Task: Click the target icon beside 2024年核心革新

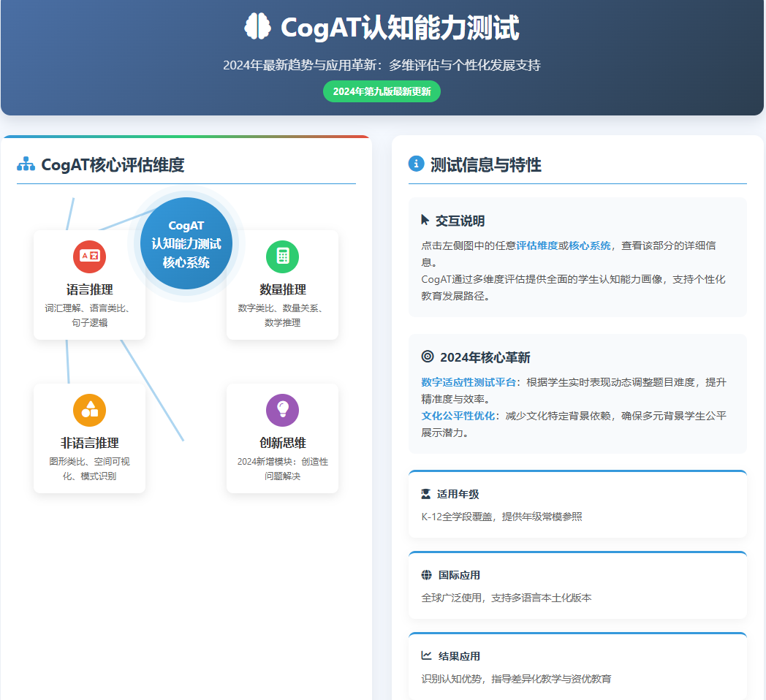Action: point(428,357)
